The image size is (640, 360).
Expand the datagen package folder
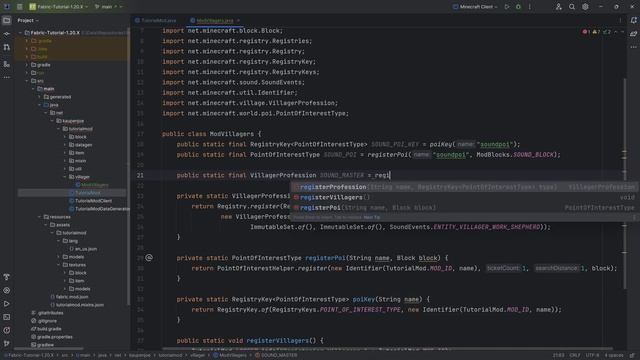pos(65,145)
